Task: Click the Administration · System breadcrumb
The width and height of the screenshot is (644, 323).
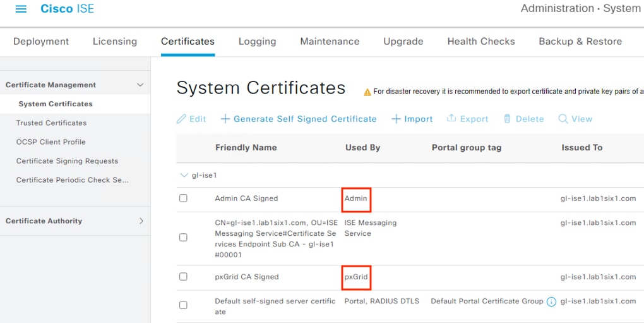Action: [x=581, y=9]
